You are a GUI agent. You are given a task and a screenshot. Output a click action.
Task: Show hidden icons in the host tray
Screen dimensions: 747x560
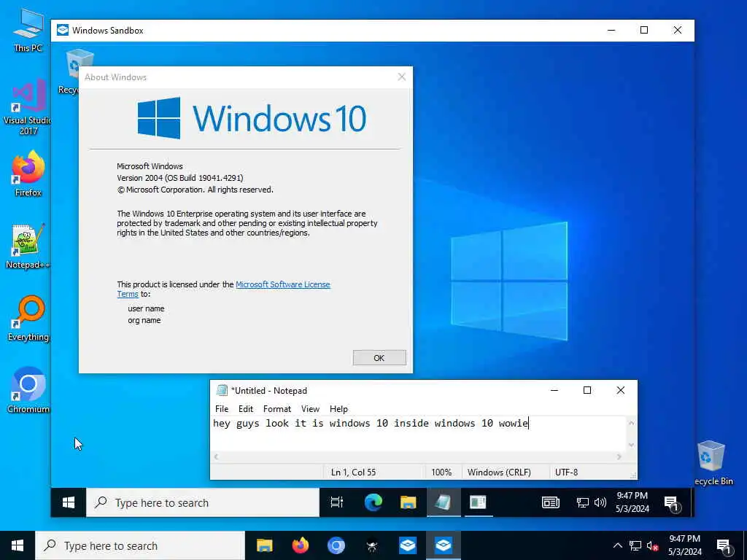pyautogui.click(x=617, y=545)
